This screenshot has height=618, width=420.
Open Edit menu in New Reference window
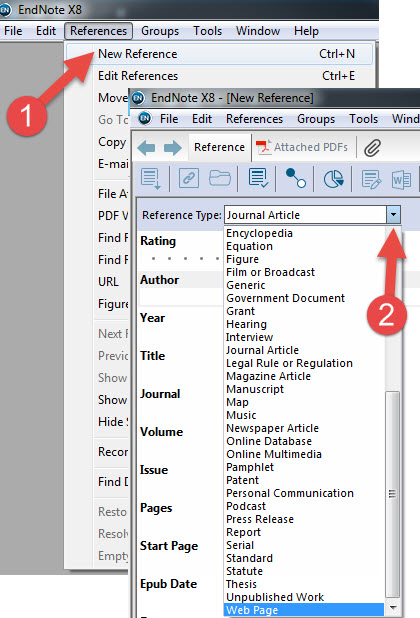coord(202,119)
